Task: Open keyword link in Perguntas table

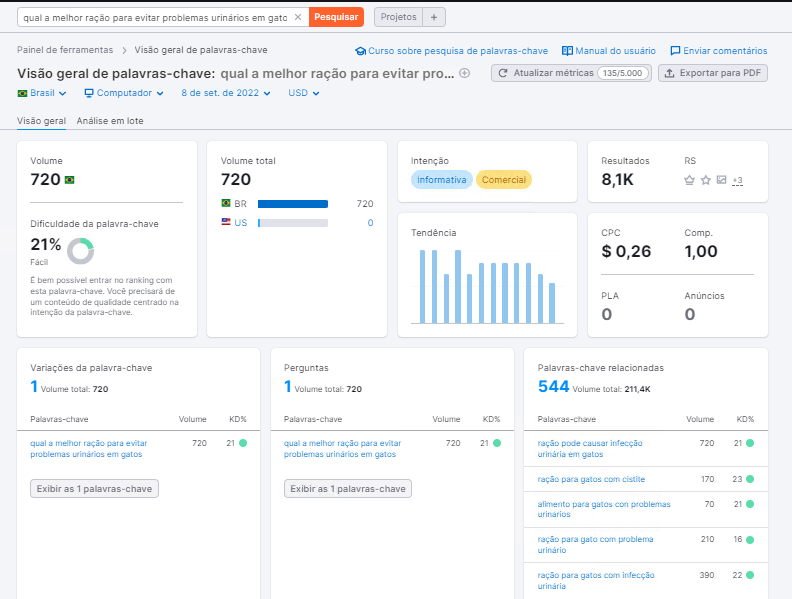Action: pyautogui.click(x=342, y=448)
